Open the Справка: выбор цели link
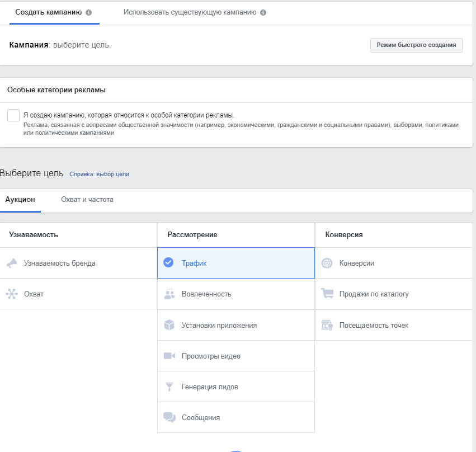This screenshot has width=476, height=452. click(99, 174)
